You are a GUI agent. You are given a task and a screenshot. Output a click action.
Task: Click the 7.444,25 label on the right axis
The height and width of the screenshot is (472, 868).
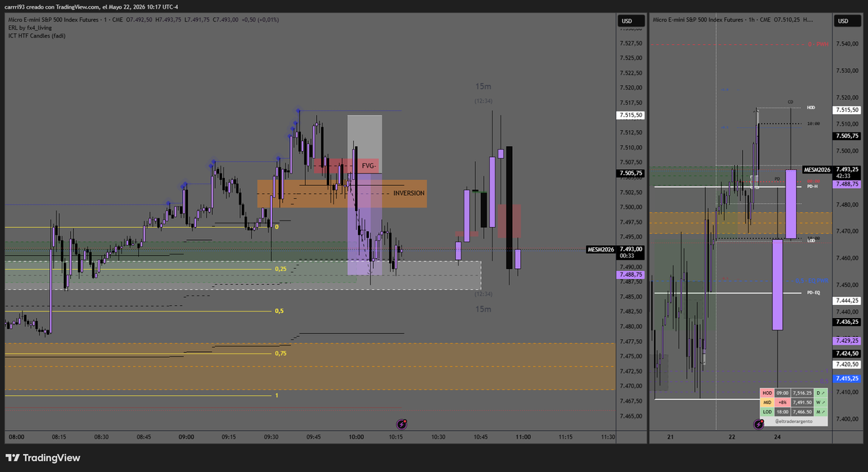pyautogui.click(x=846, y=300)
